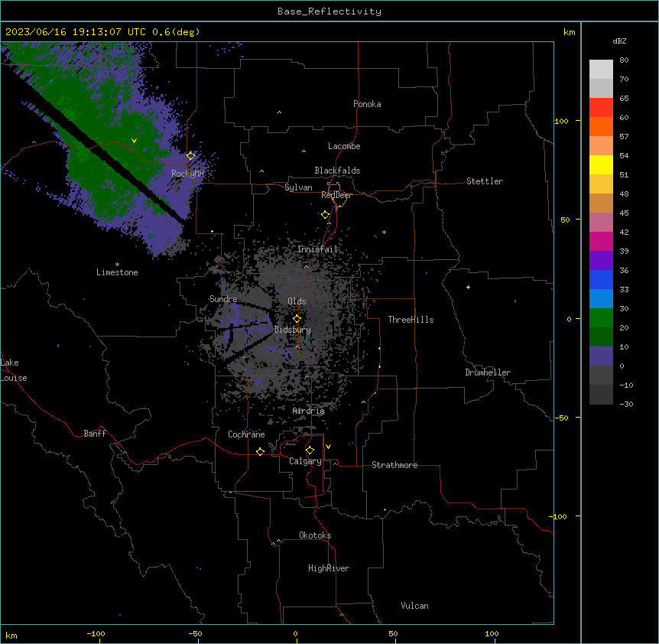Click the 65 value in dBZ legend

pos(624,99)
